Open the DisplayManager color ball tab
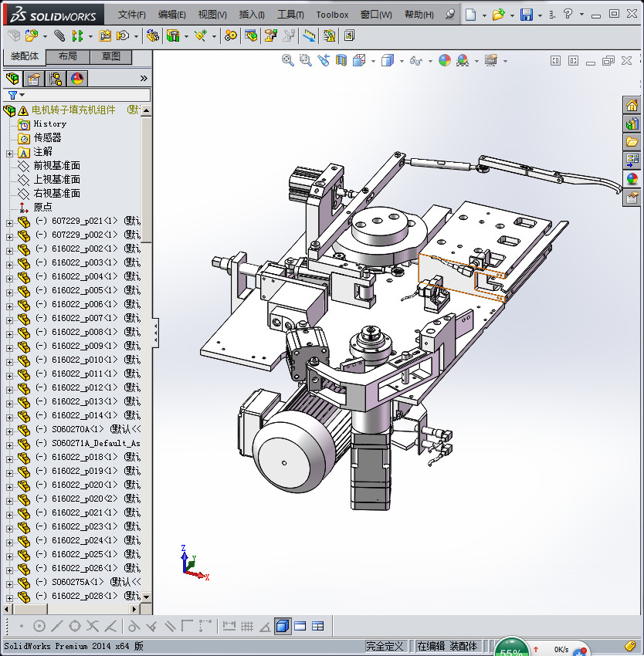Image resolution: width=644 pixels, height=656 pixels. tap(77, 79)
